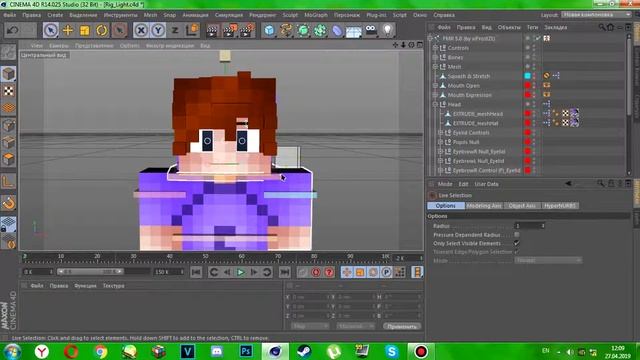
Task: Open the Mesh menu
Action: point(150,15)
